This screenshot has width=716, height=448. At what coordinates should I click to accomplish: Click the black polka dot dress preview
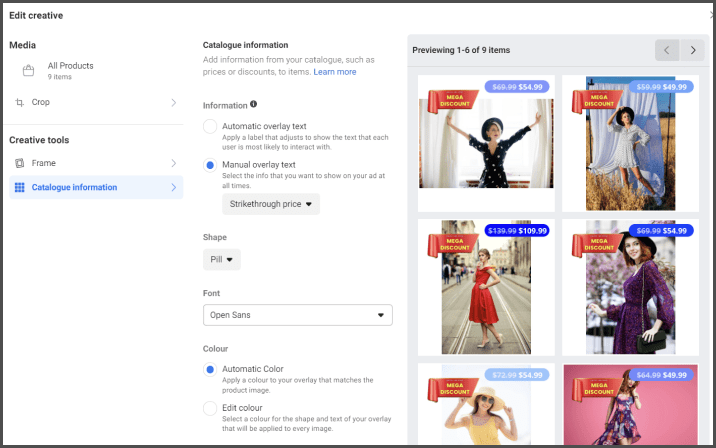click(486, 143)
